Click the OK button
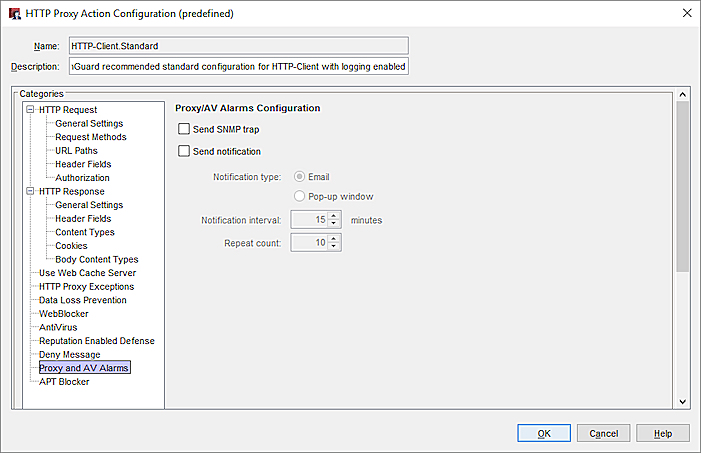Viewport: 701px width, 453px height. click(544, 433)
